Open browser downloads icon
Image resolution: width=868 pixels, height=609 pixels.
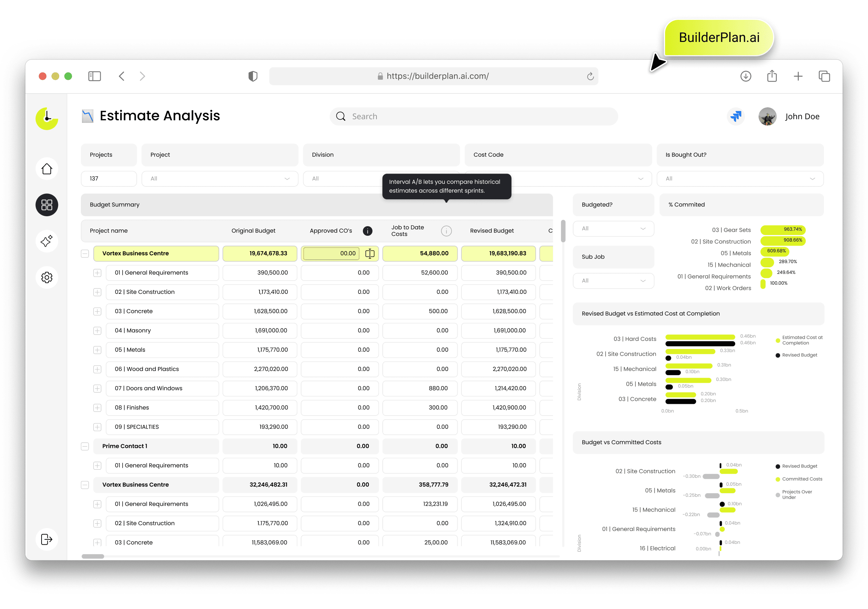pos(746,76)
